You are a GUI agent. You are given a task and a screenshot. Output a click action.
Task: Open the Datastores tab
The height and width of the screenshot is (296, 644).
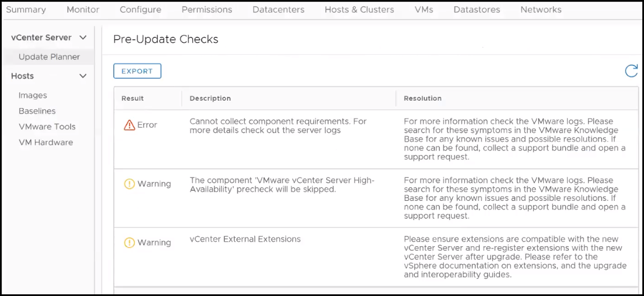(x=477, y=10)
